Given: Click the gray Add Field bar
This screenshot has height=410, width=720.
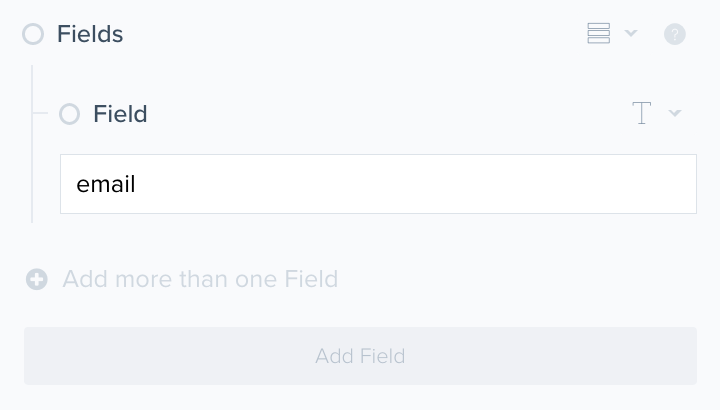Looking at the screenshot, I should pos(360,356).
